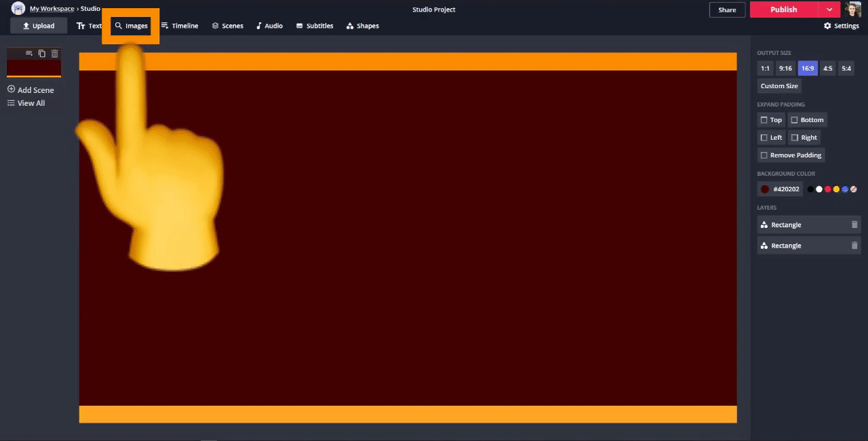Open Settings with the gear icon
Image resolution: width=868 pixels, height=441 pixels.
pyautogui.click(x=841, y=26)
